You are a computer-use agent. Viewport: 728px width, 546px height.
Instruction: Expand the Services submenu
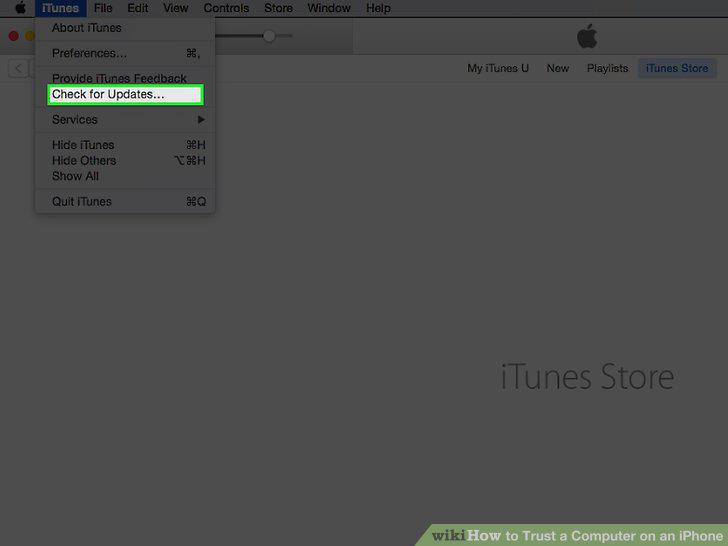[125, 119]
